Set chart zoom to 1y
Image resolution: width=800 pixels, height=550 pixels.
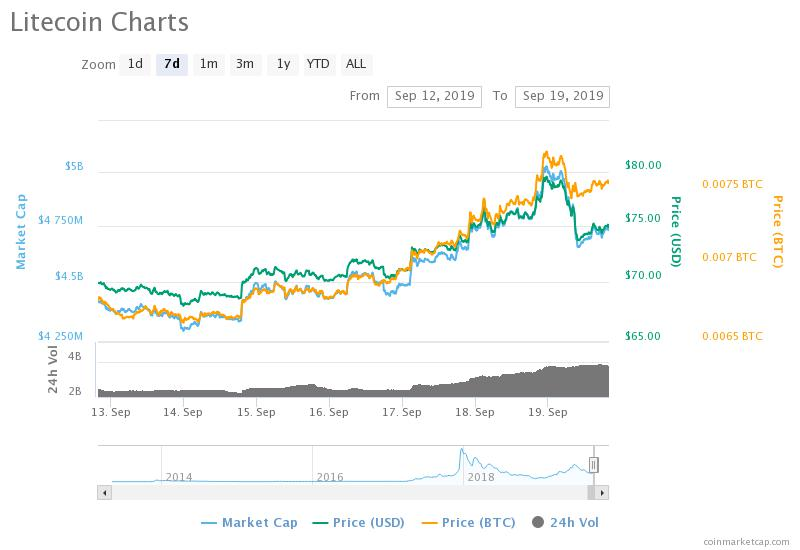click(283, 64)
